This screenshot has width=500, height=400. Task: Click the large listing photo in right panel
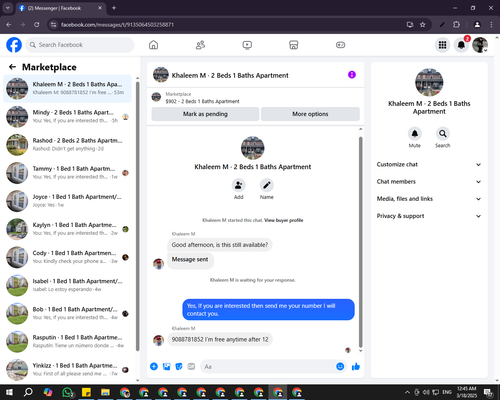point(429,82)
